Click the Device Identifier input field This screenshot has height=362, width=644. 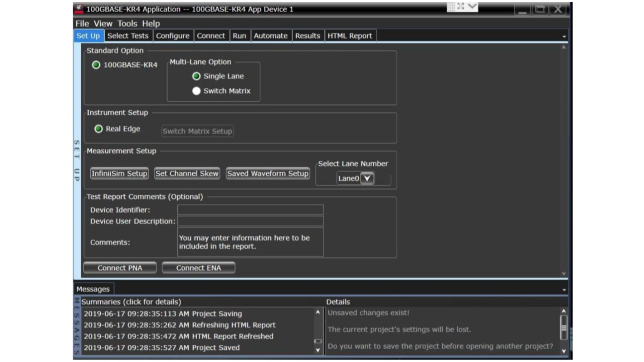pyautogui.click(x=250, y=210)
